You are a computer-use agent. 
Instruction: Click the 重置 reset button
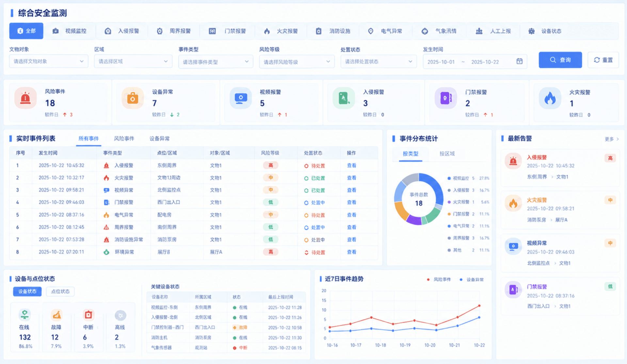(603, 60)
